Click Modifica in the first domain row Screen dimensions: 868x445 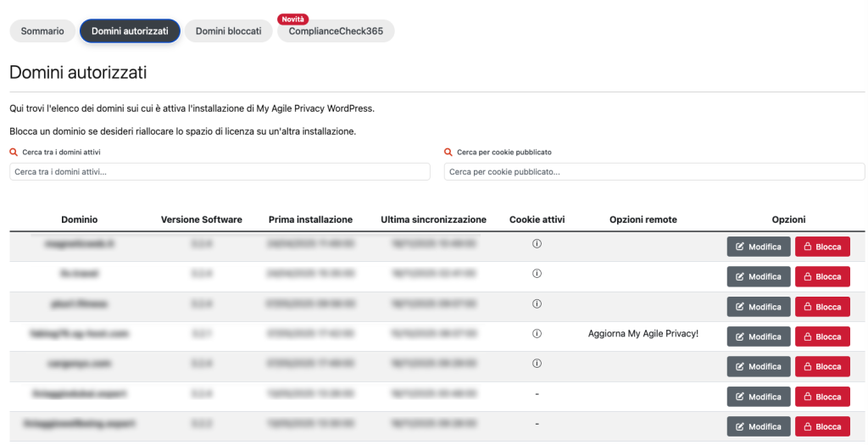(758, 247)
